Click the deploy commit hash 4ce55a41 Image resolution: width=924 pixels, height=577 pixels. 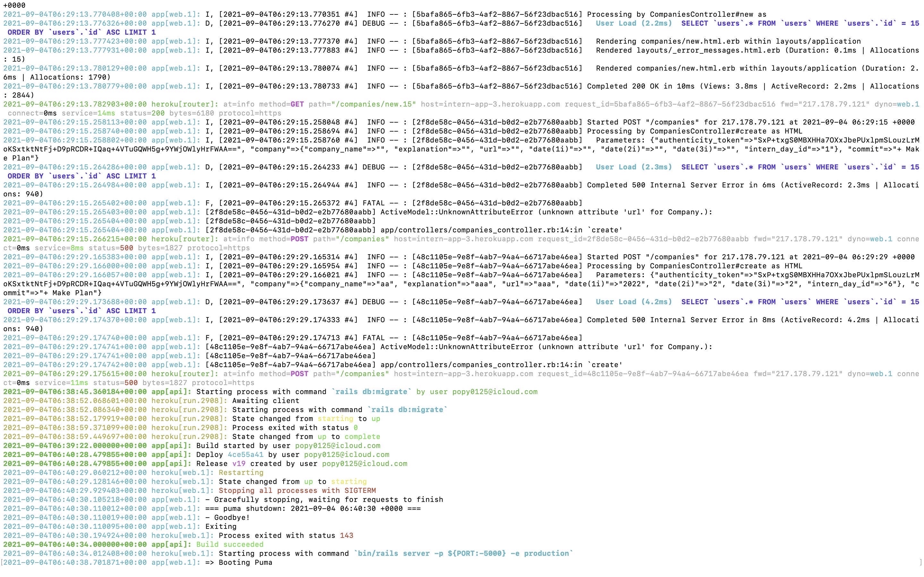click(x=245, y=454)
